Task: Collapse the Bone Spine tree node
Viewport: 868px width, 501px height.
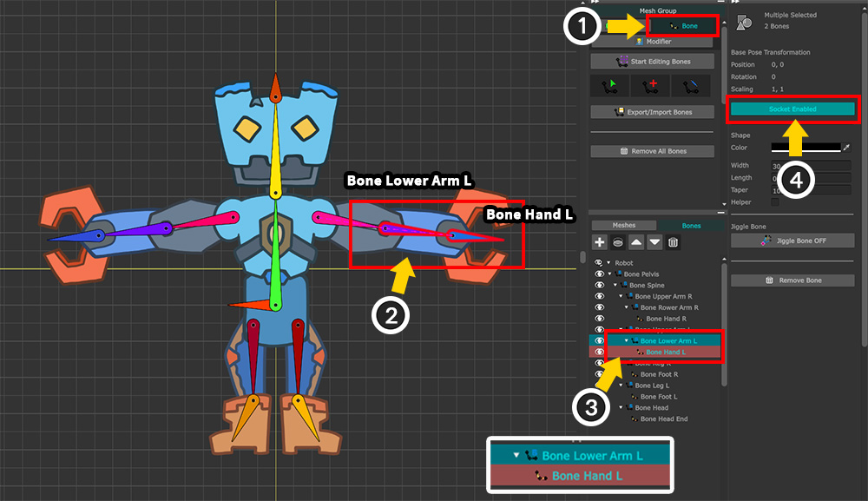Action: (615, 285)
